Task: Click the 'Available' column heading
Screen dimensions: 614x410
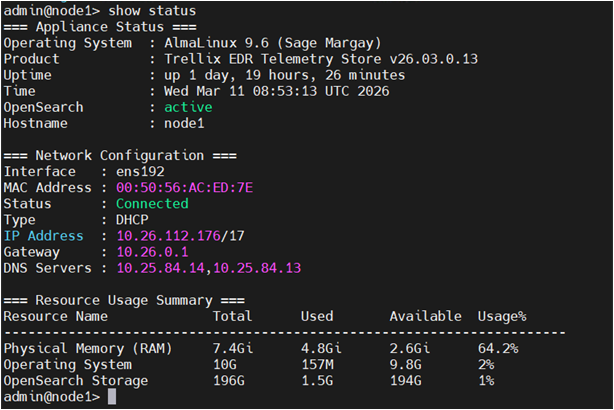Action: (x=426, y=316)
